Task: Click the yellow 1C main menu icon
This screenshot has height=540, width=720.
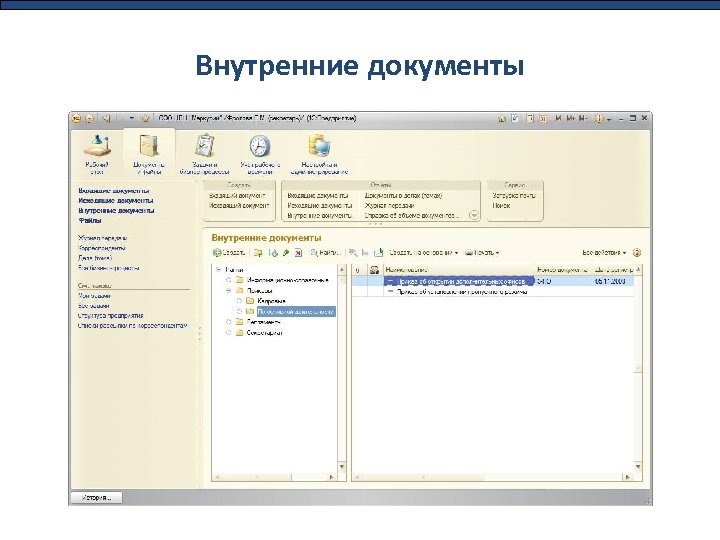Action: (77, 118)
